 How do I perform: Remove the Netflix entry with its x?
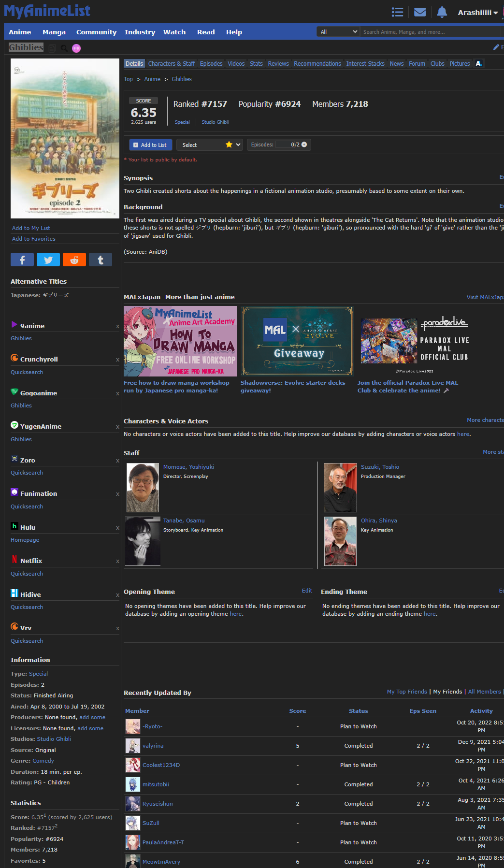click(x=117, y=561)
